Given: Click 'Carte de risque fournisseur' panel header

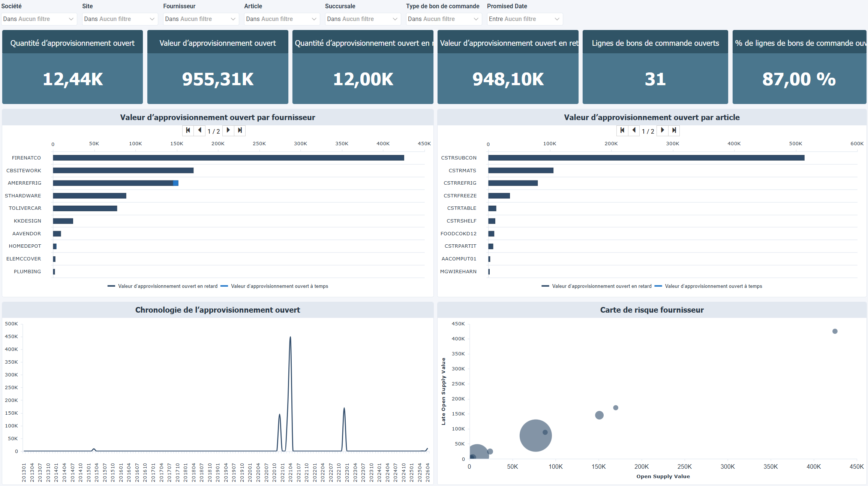Looking at the screenshot, I should tap(652, 310).
